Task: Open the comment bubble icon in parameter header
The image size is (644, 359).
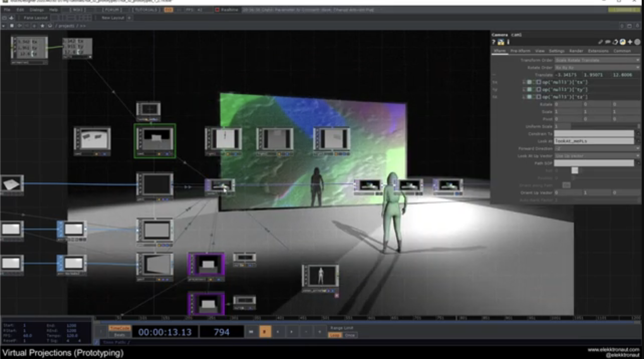Action: point(608,42)
